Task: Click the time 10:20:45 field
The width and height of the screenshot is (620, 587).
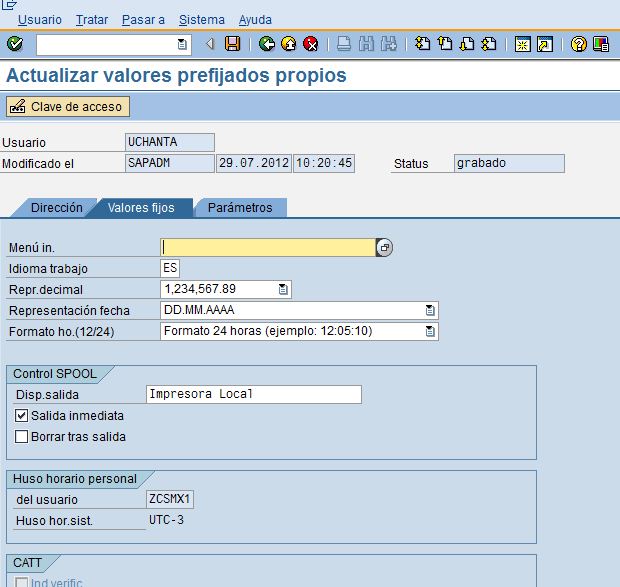Action: [324, 163]
